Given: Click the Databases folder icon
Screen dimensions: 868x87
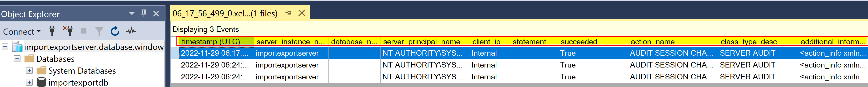Looking at the screenshot, I should coord(29,59).
